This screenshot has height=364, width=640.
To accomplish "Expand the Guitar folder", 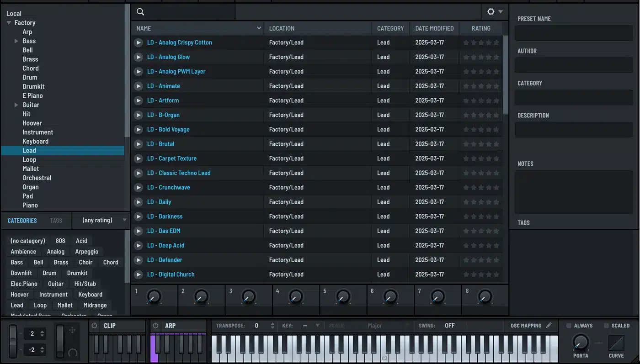I will [16, 105].
